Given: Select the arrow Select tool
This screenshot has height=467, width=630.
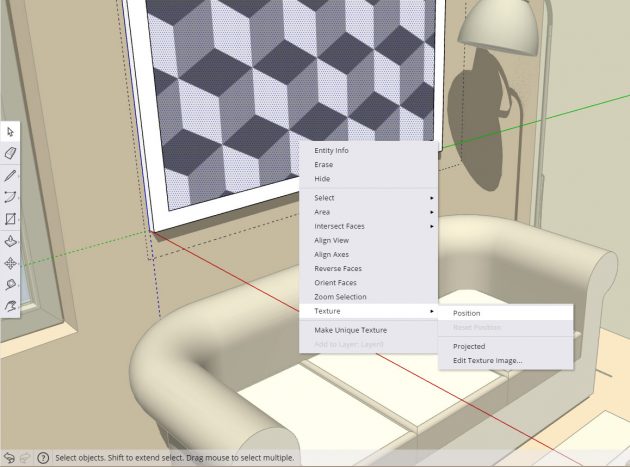Looking at the screenshot, I should [11, 131].
